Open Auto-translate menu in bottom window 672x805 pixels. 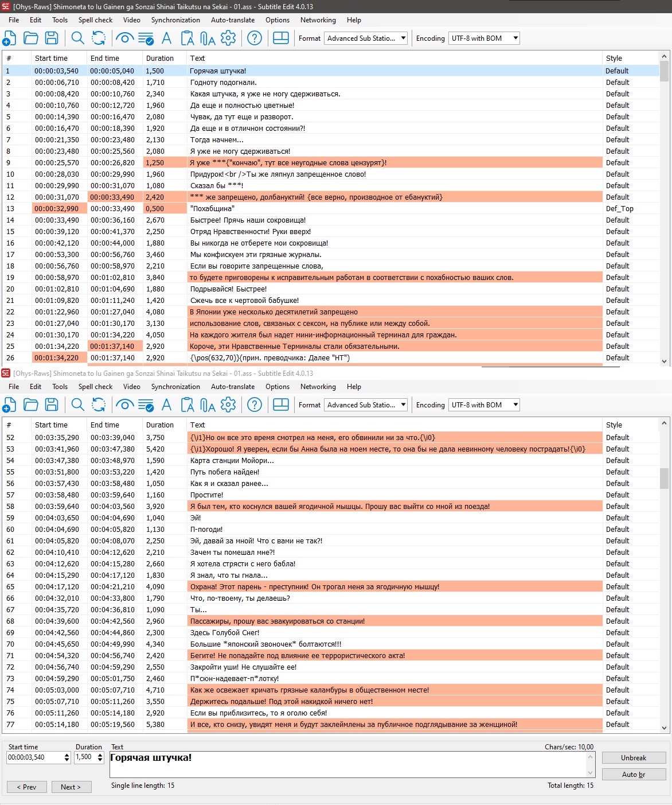[x=233, y=387]
